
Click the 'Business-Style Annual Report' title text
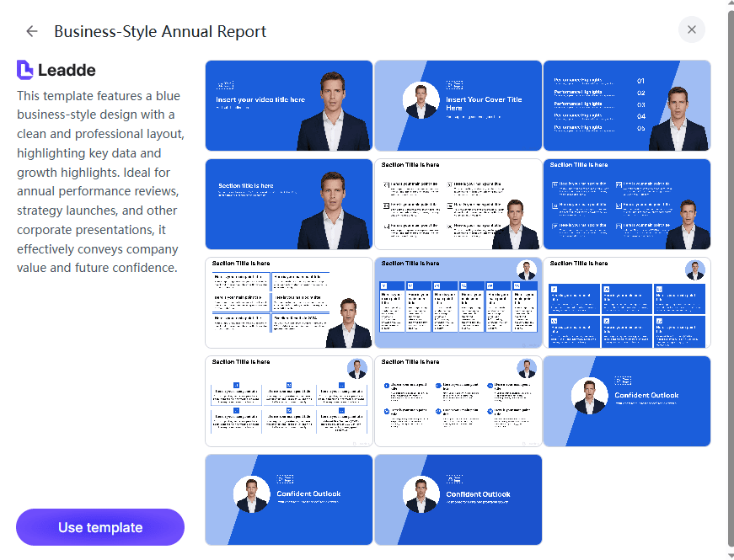coord(159,31)
